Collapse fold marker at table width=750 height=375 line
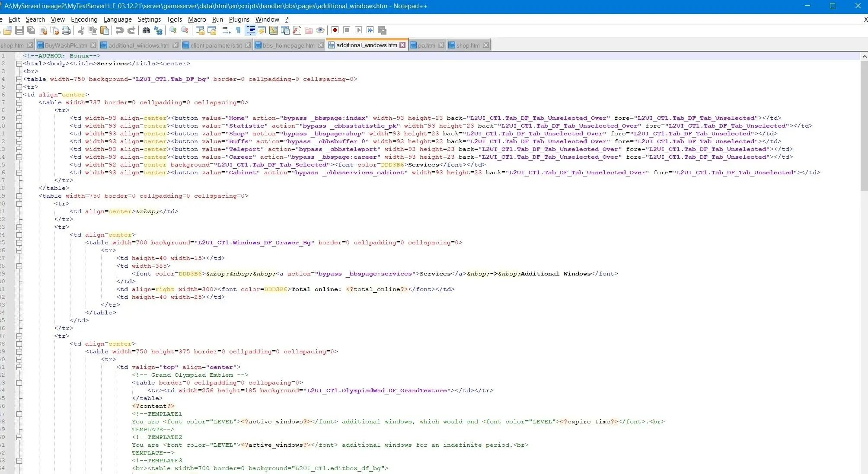868x474 pixels. click(x=19, y=352)
